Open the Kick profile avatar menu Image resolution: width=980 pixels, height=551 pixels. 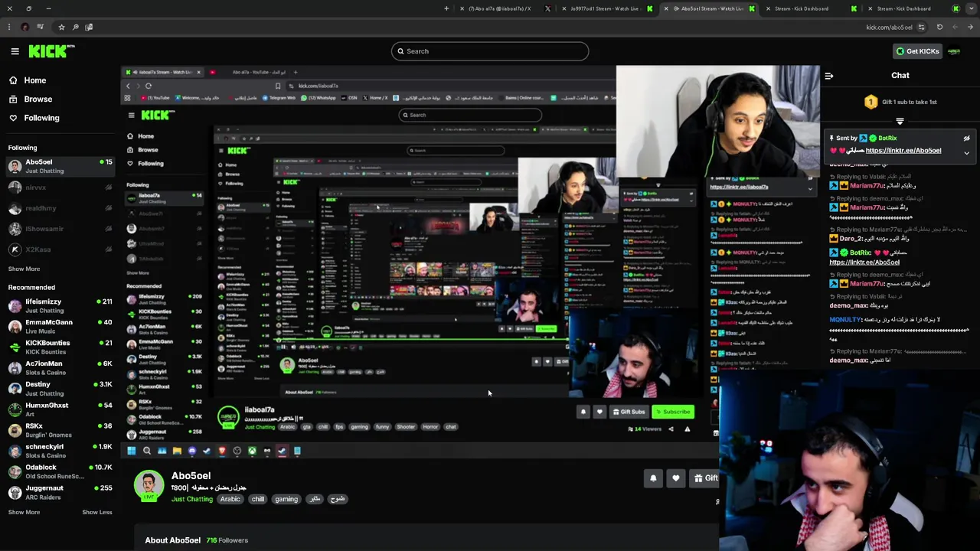(x=954, y=51)
